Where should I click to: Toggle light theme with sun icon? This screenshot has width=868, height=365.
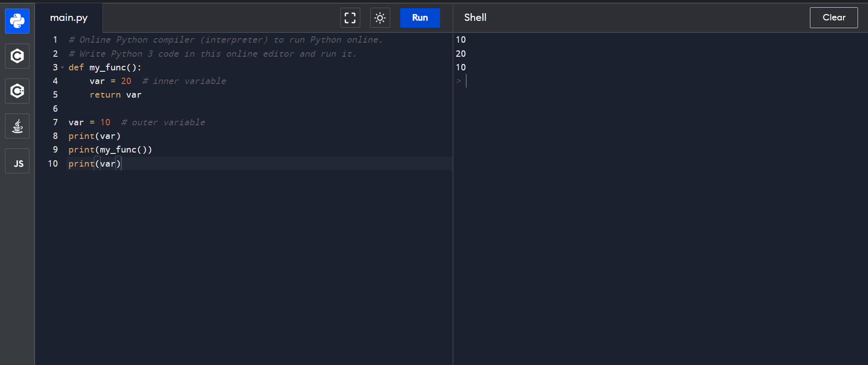click(x=380, y=18)
